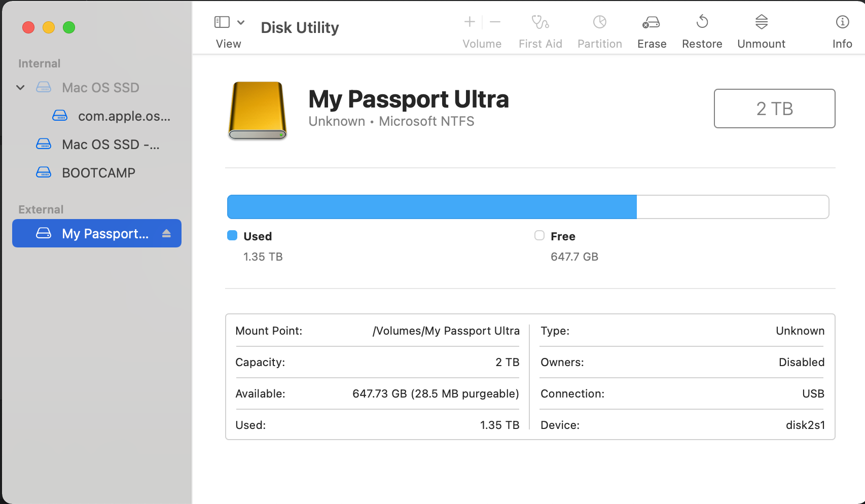Click the External sidebar section header
Screen dimensions: 865x504
point(41,209)
